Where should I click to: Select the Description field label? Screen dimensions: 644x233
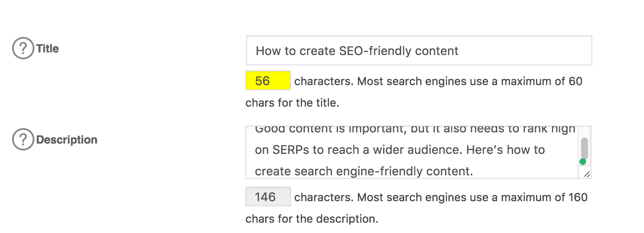pos(67,140)
